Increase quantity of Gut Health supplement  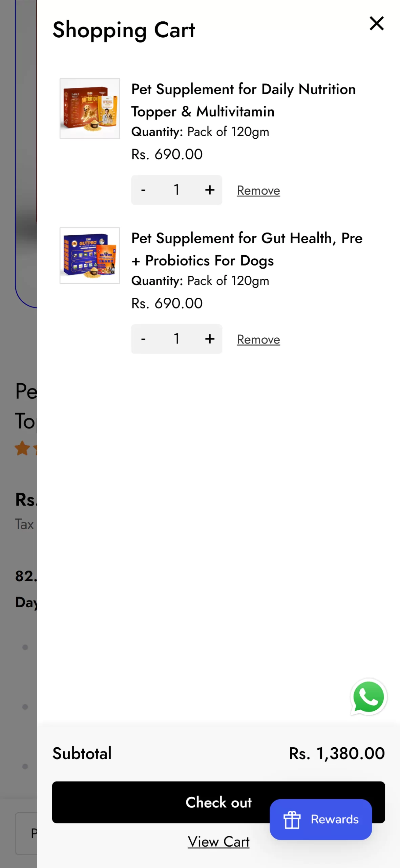pos(210,339)
